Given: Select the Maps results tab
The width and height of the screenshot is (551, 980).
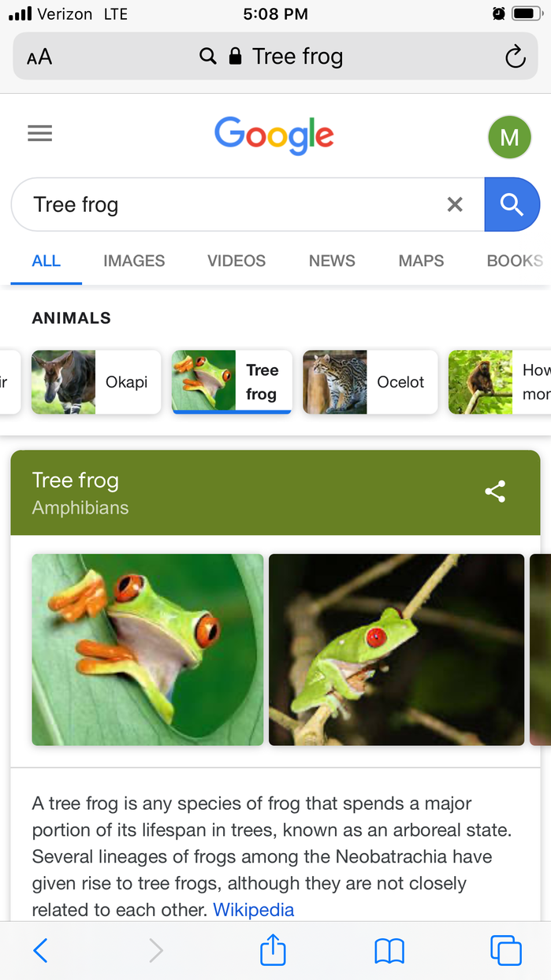Looking at the screenshot, I should pos(421,261).
